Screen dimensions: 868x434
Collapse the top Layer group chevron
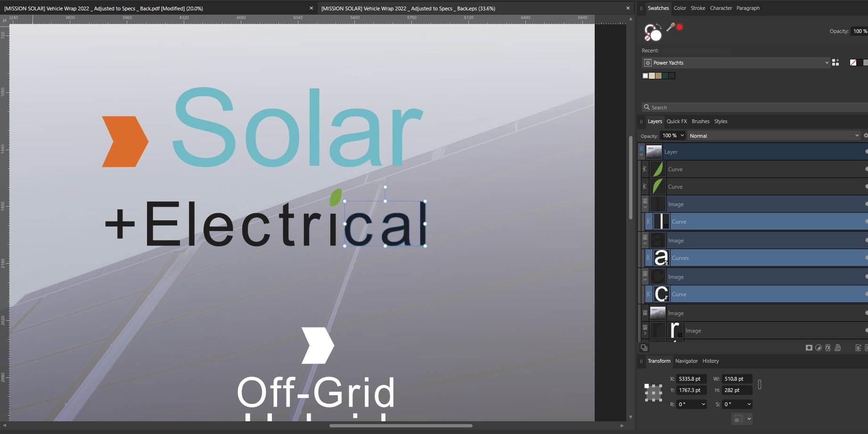pos(641,155)
